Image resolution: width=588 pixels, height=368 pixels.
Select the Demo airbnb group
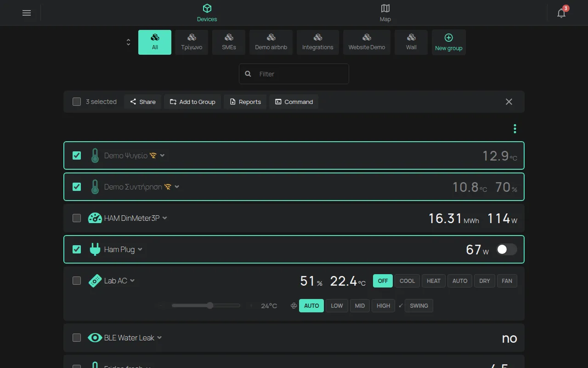pos(271,42)
